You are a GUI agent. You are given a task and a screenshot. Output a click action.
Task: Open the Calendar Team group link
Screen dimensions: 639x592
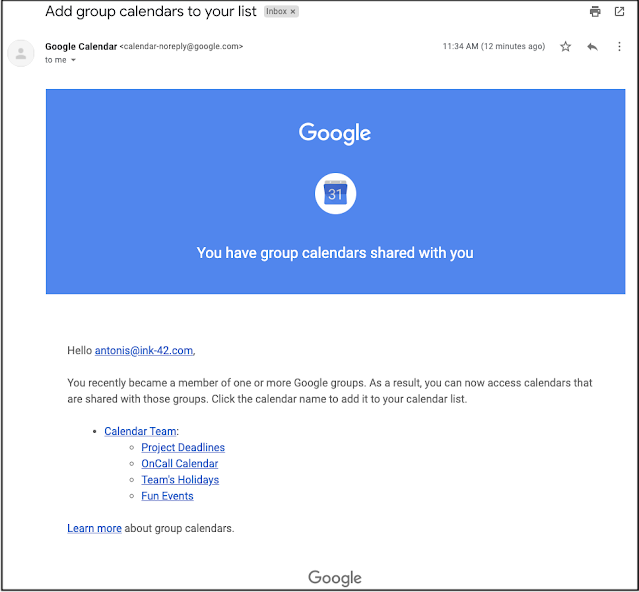140,432
